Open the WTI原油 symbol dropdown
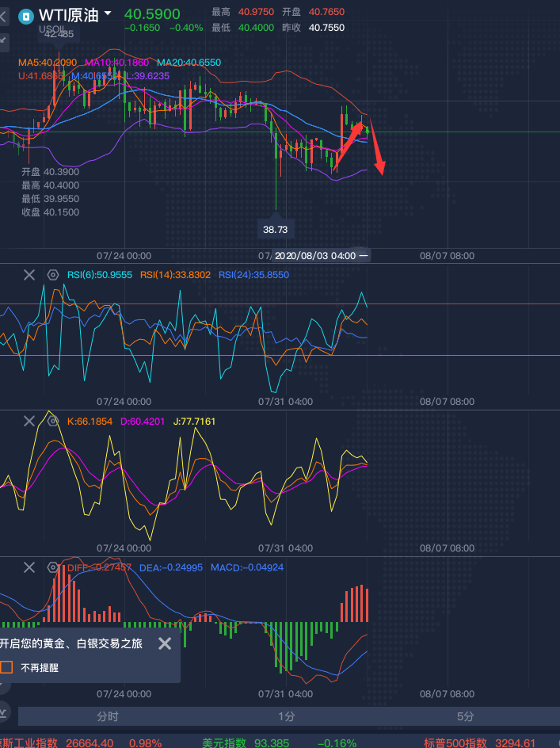 [107, 13]
